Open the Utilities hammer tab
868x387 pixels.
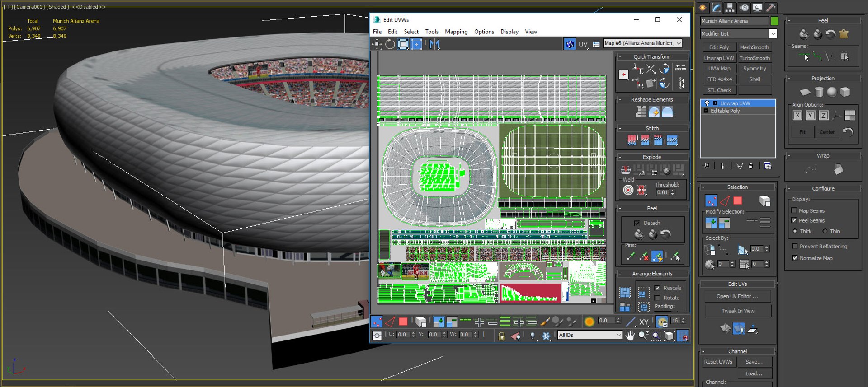pos(771,8)
